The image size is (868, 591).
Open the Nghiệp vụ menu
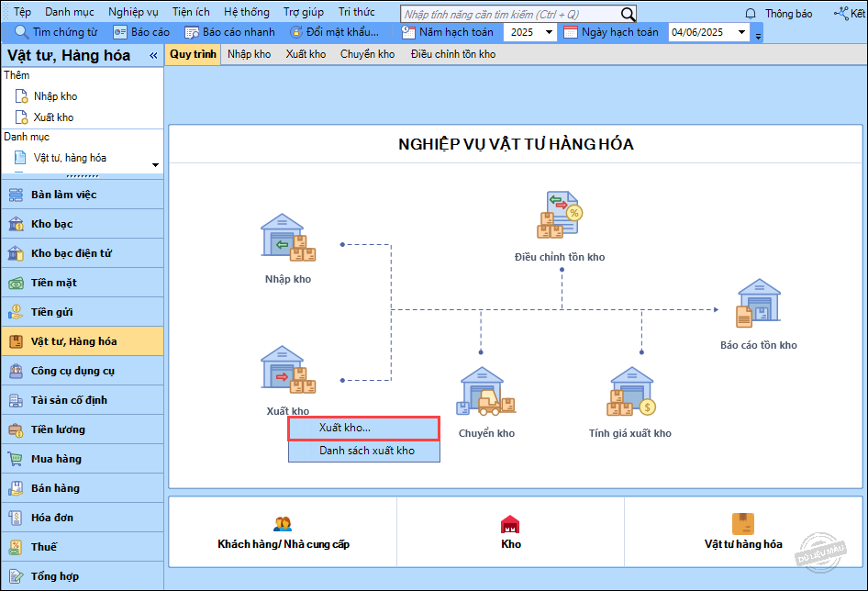tap(133, 12)
